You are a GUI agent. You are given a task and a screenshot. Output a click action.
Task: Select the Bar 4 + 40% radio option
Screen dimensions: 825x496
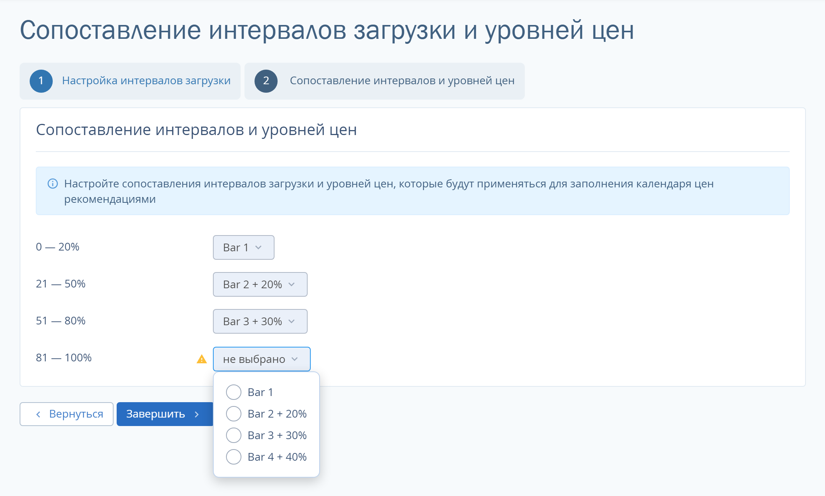point(234,457)
